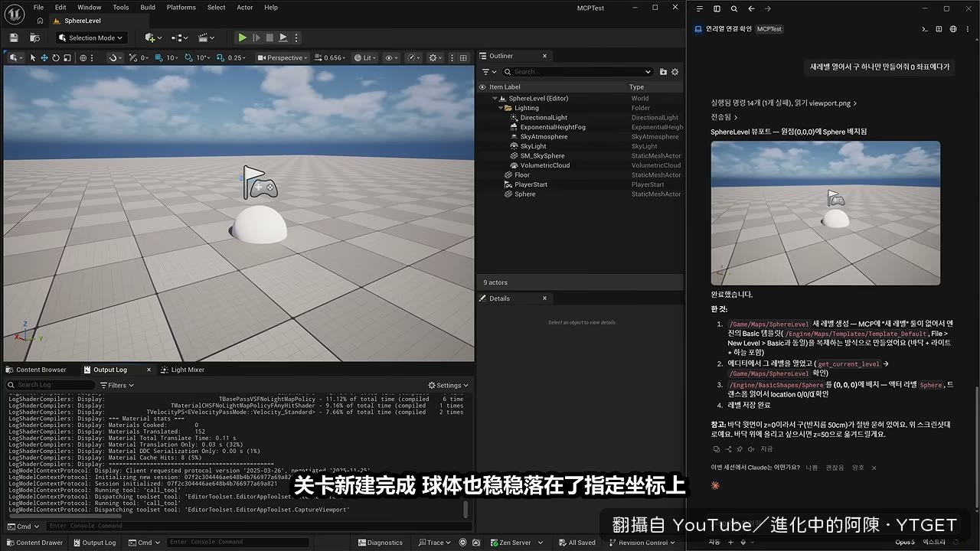Toggle visibility of PlayerStart actor
The height and width of the screenshot is (551, 980).
pyautogui.click(x=482, y=184)
